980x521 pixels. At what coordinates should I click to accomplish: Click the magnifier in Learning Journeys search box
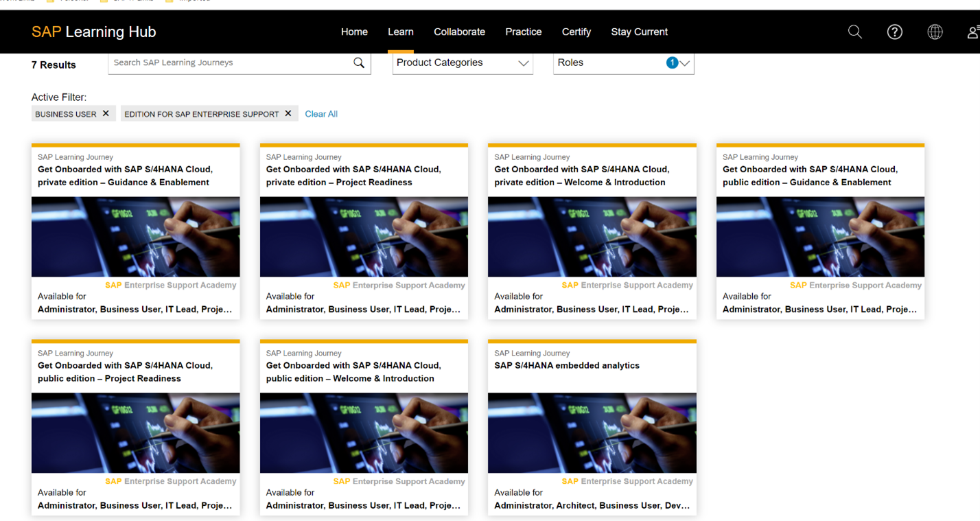(x=358, y=62)
